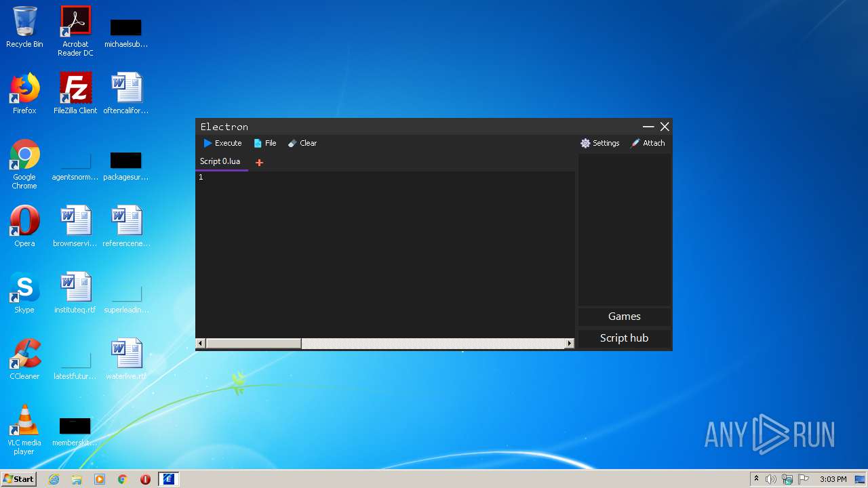This screenshot has height=488, width=868.
Task: Add a new script tab with plus icon
Action: [259, 163]
